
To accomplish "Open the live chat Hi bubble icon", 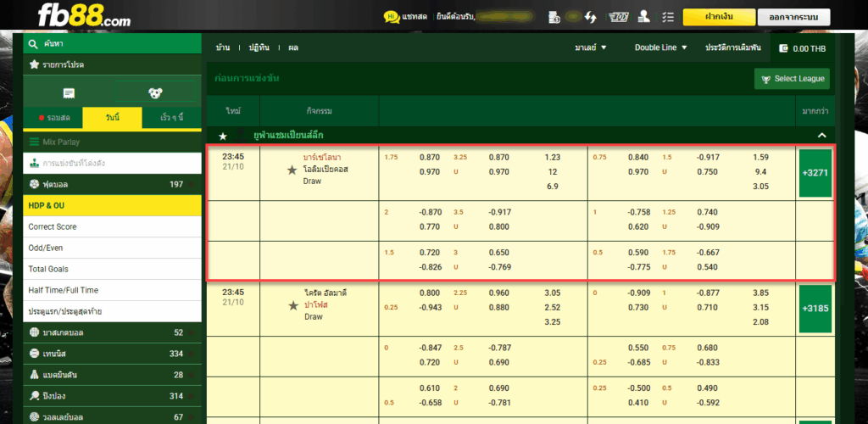I will pyautogui.click(x=392, y=17).
